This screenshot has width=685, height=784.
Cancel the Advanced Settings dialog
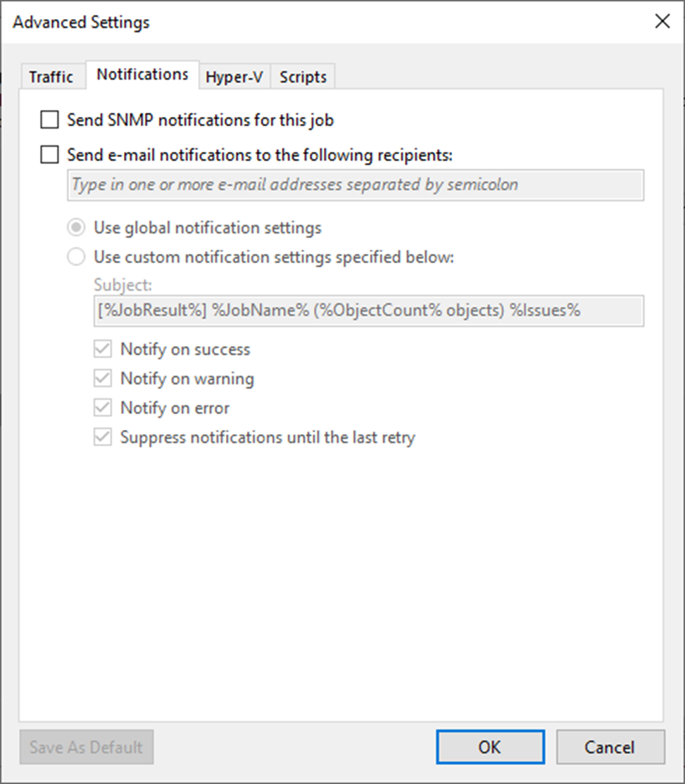point(610,747)
